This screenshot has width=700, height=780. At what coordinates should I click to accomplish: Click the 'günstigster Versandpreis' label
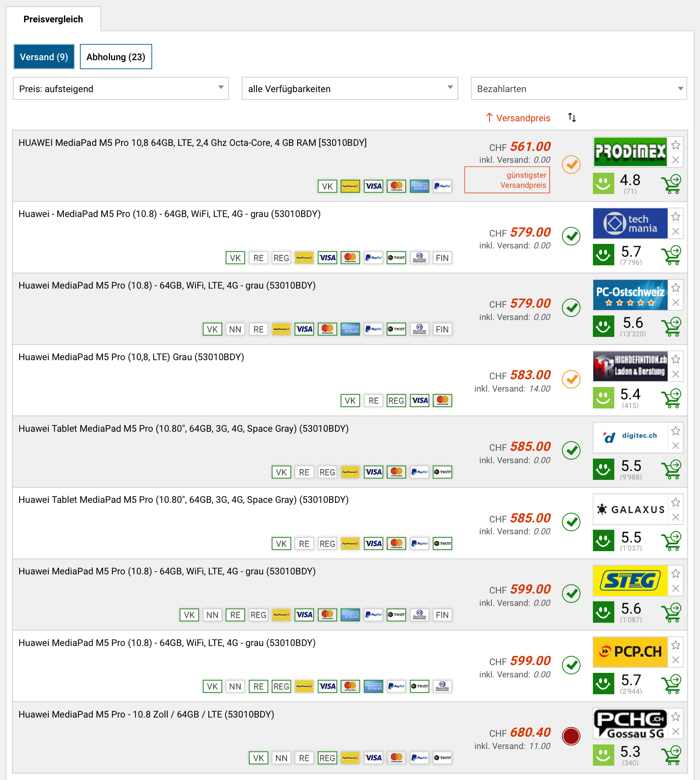tap(507, 180)
